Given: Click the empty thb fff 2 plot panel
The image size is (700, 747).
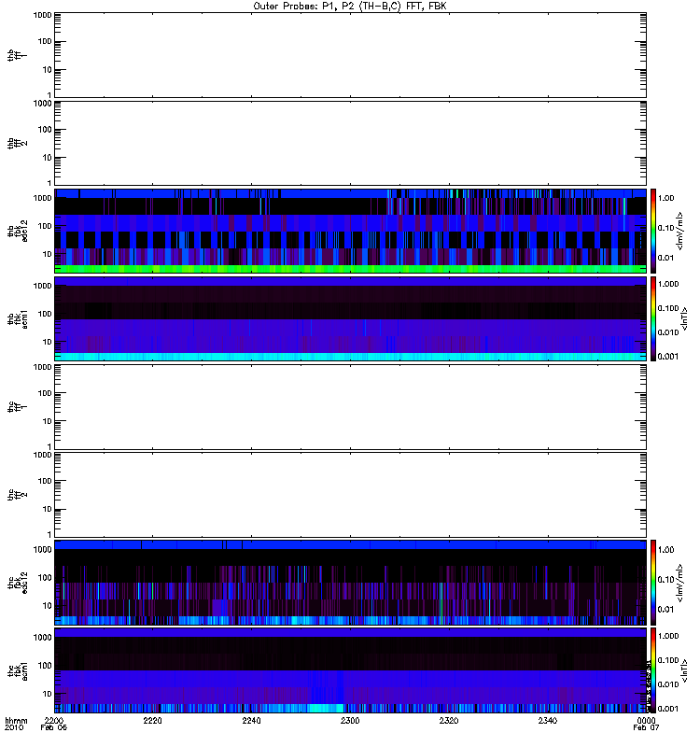Looking at the screenshot, I should click(350, 143).
